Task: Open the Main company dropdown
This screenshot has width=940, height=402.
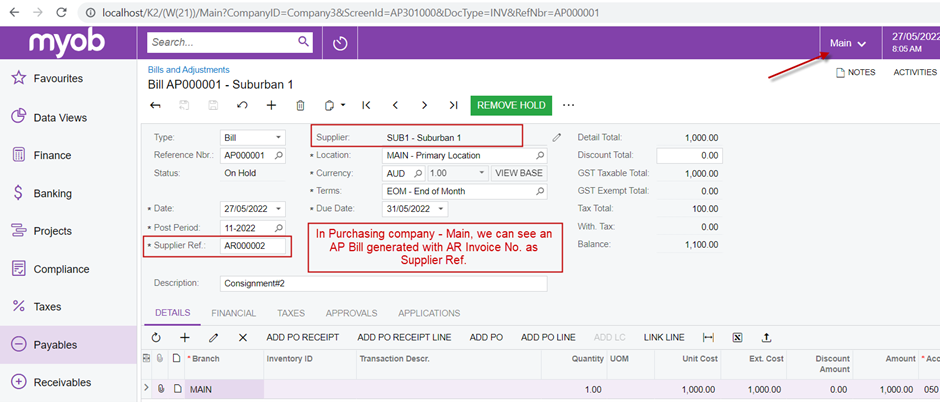Action: coord(848,43)
